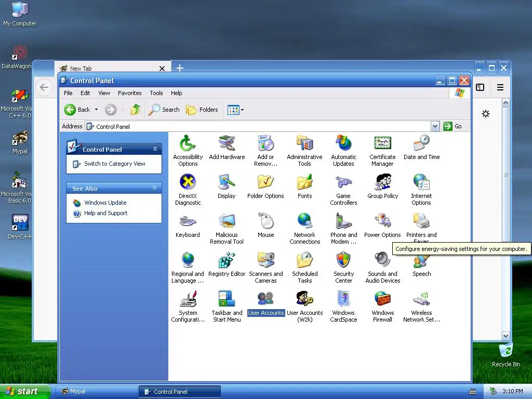Open new tab in Mypal browser
Image resolution: width=532 pixels, height=399 pixels.
[179, 68]
